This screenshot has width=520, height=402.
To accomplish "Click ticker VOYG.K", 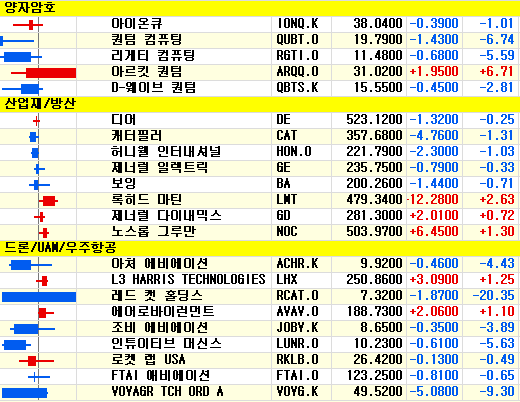I will click(x=297, y=392).
